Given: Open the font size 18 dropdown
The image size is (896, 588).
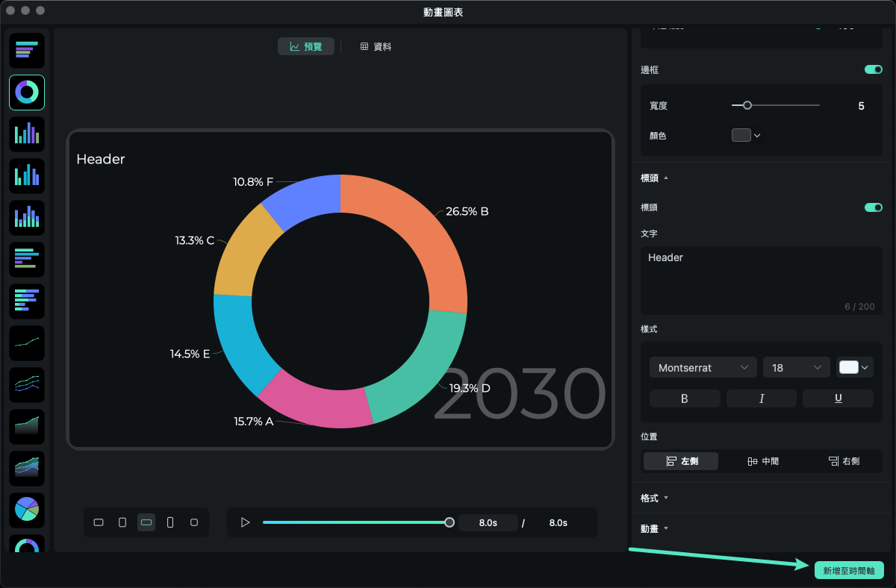Looking at the screenshot, I should coord(796,367).
